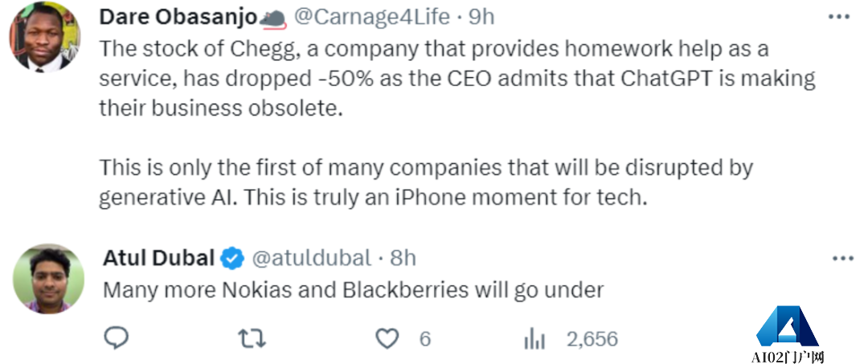Open view analytics bar chart icon

coord(534,338)
